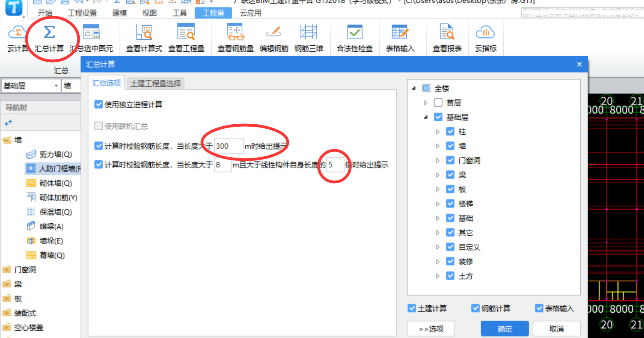Collapse the 全楼 tree node

point(414,88)
